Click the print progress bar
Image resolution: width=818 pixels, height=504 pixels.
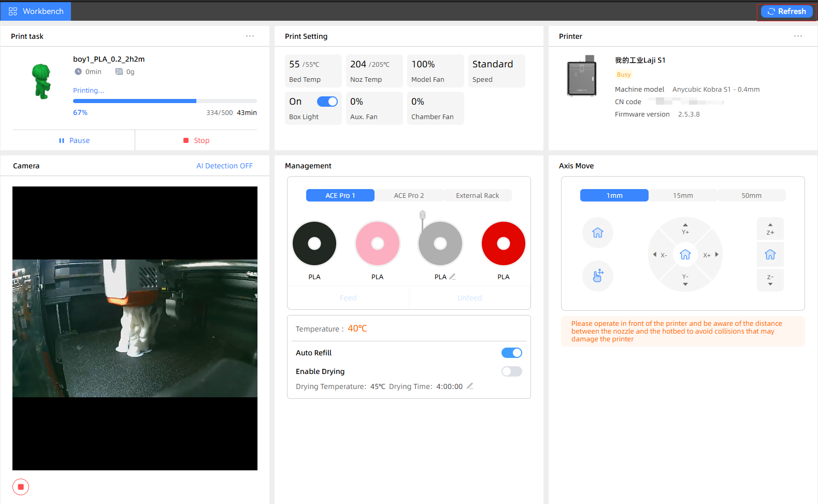pos(165,101)
